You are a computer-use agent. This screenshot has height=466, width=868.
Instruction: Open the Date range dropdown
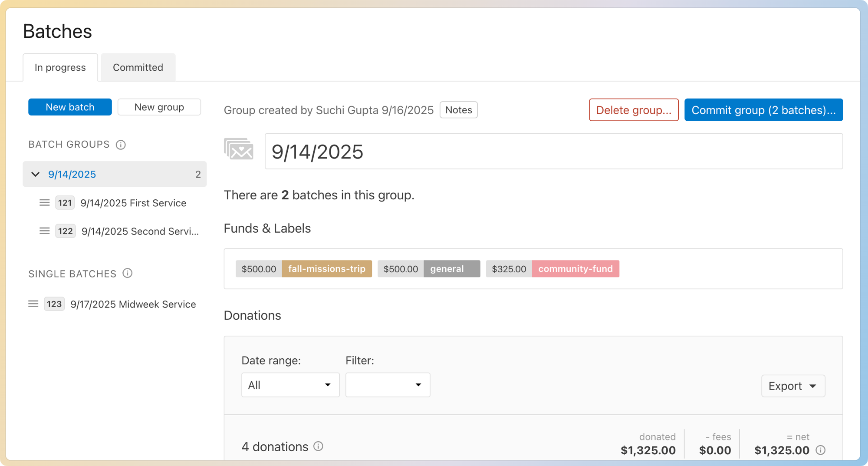click(290, 385)
